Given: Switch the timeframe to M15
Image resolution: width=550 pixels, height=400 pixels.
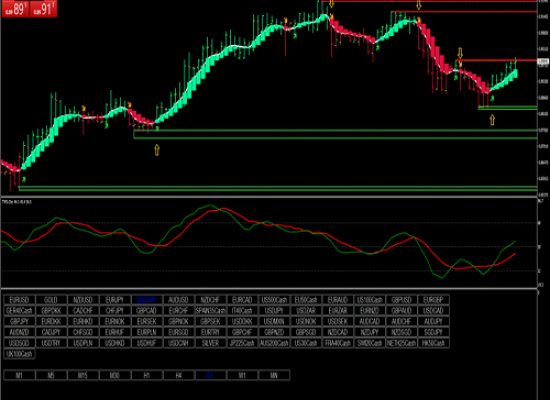Looking at the screenshot, I should tap(83, 375).
